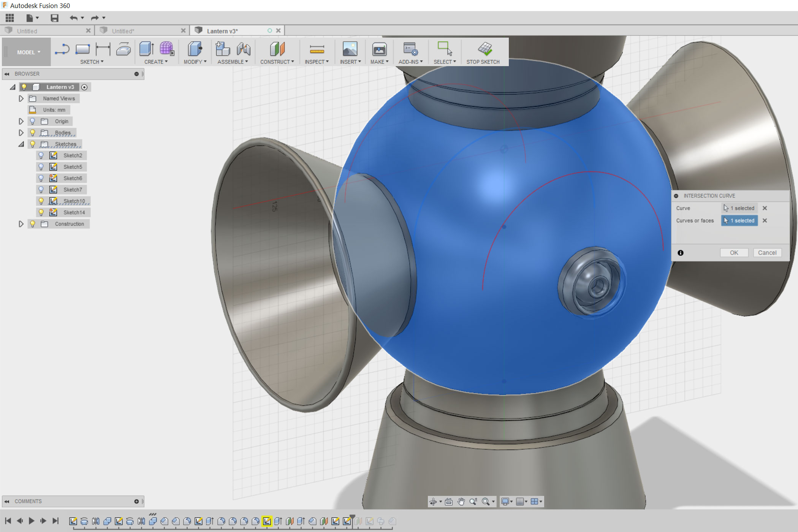
Task: Cancel the Intersection Curve dialog
Action: pyautogui.click(x=767, y=253)
